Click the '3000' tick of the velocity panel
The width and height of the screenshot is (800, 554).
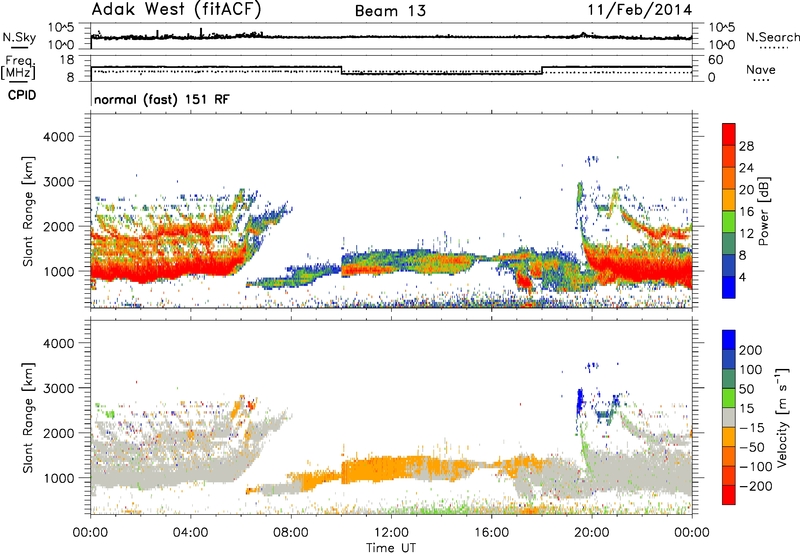tap(58, 388)
